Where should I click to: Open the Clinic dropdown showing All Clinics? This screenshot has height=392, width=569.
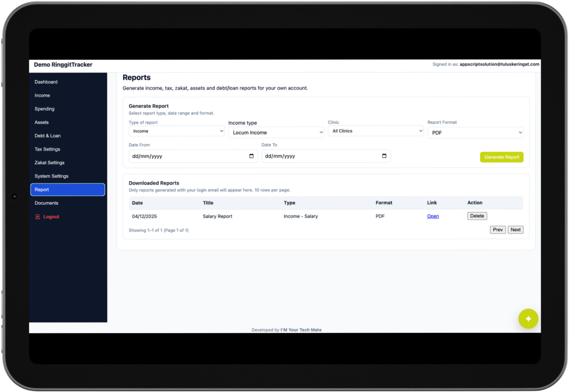(x=376, y=131)
